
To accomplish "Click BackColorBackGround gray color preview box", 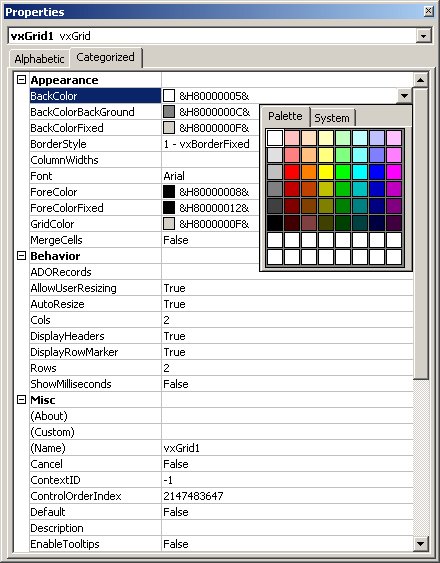I will click(x=169, y=112).
